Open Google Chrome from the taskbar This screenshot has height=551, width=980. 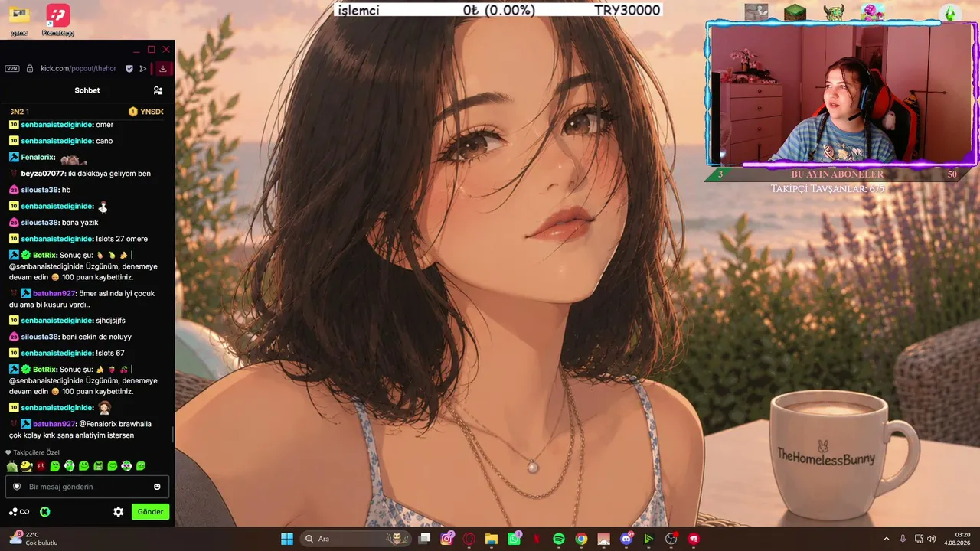581,539
